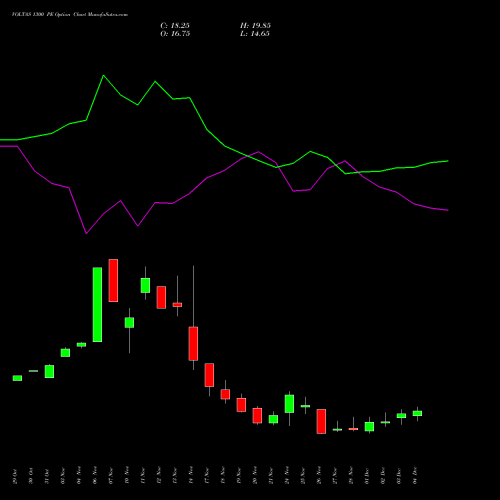
Task: Click the tall green candle for 06 Nov
Action: pos(97,304)
